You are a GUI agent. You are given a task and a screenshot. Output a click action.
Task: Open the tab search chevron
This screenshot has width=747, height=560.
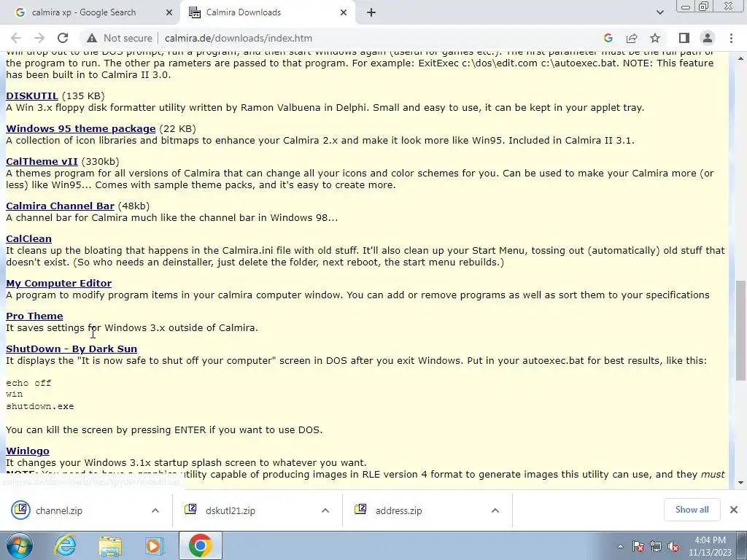coord(659,12)
